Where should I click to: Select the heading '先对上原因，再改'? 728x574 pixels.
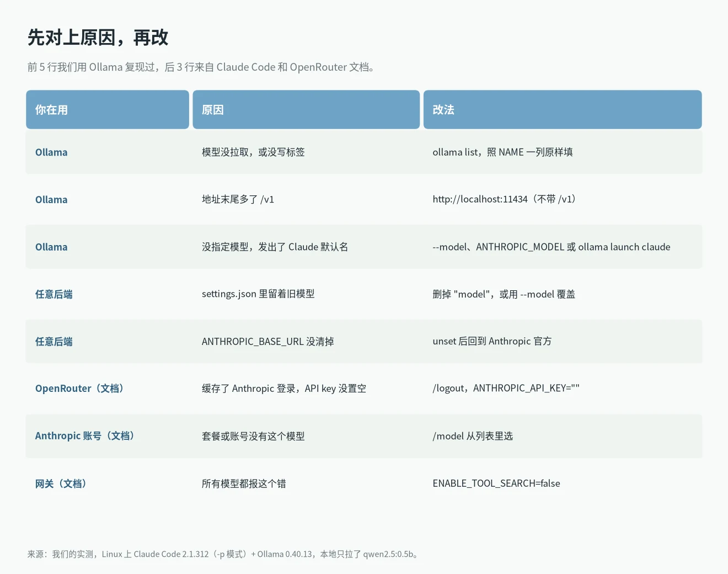click(x=98, y=38)
